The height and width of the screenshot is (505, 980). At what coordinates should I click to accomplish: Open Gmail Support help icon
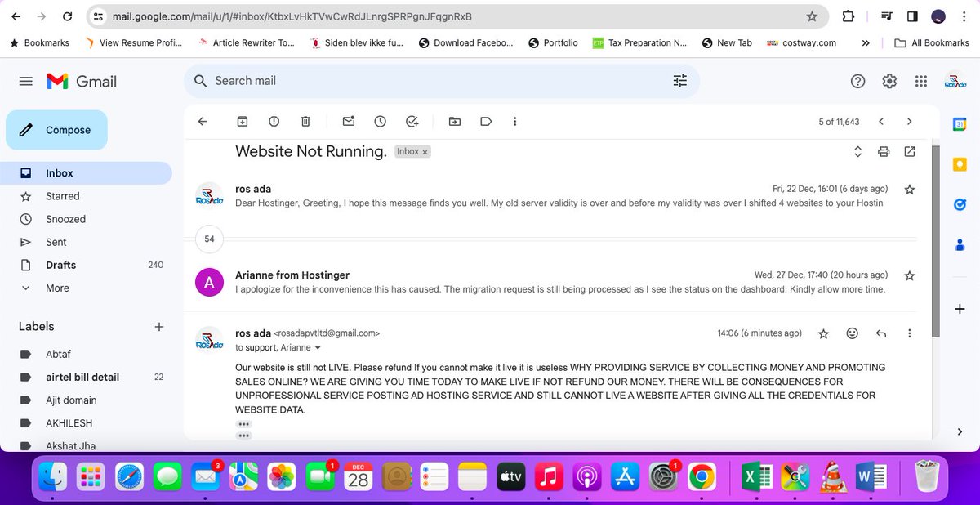857,81
